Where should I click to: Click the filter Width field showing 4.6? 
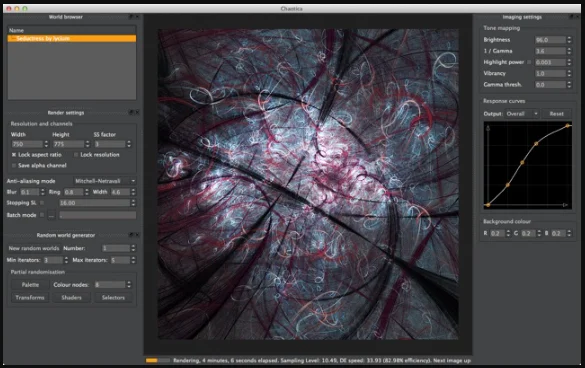tap(120, 192)
